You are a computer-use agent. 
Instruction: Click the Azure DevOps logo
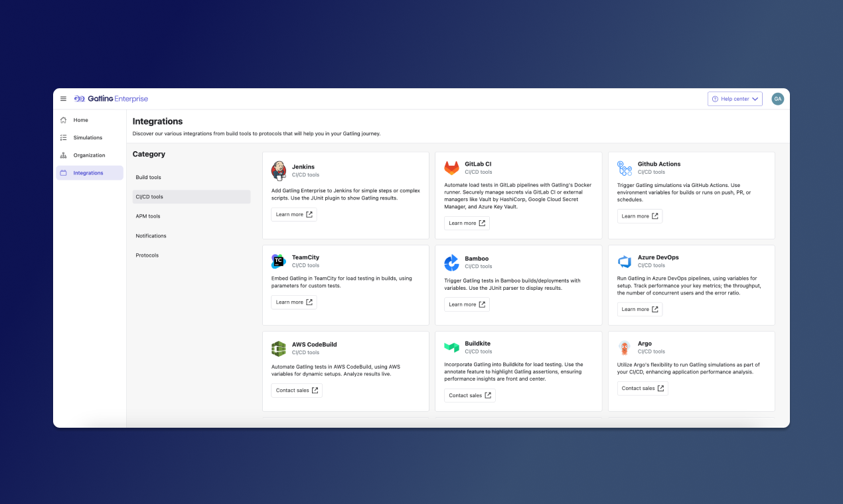pos(625,261)
